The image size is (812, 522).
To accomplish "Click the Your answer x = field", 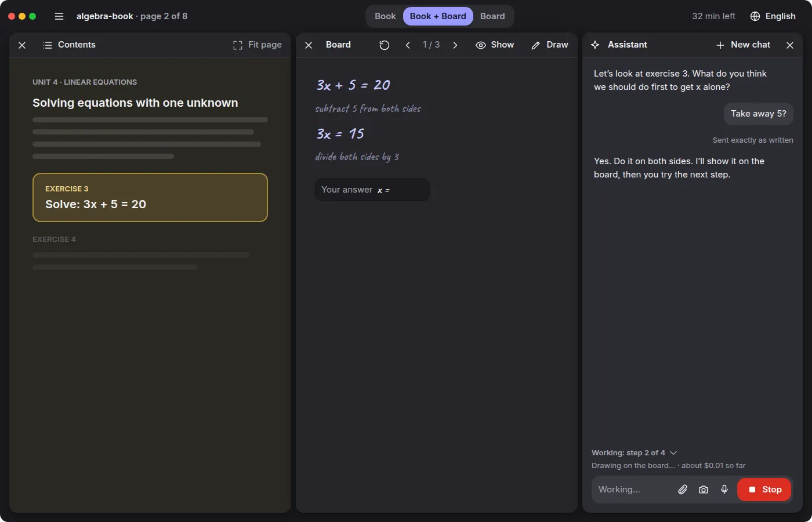I will point(372,190).
